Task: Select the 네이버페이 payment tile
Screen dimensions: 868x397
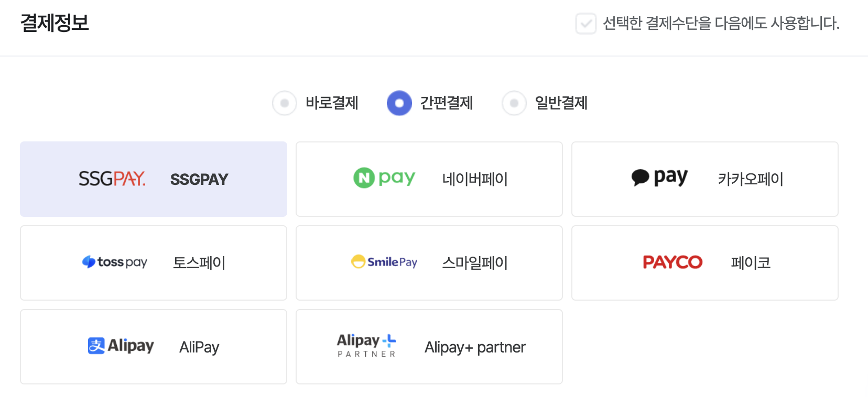Action: (429, 179)
